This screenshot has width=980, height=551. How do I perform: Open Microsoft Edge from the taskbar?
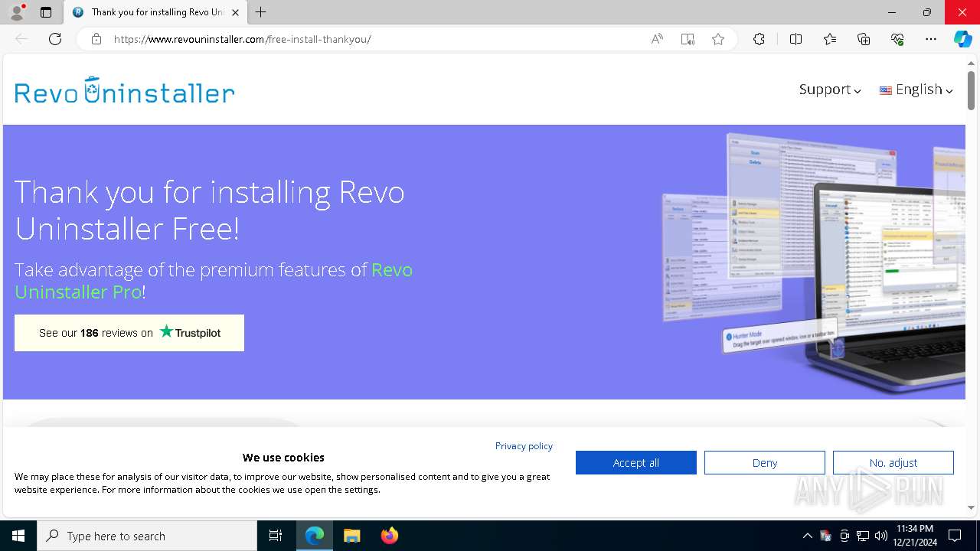tap(315, 536)
